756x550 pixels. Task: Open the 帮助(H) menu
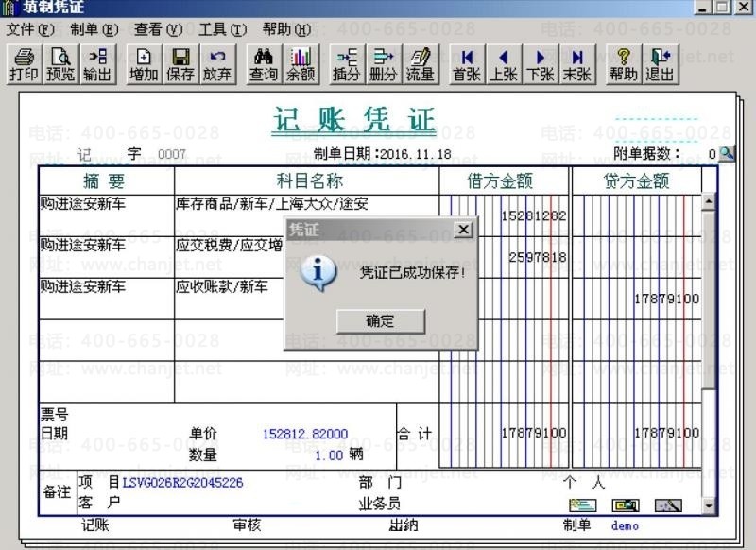(287, 29)
